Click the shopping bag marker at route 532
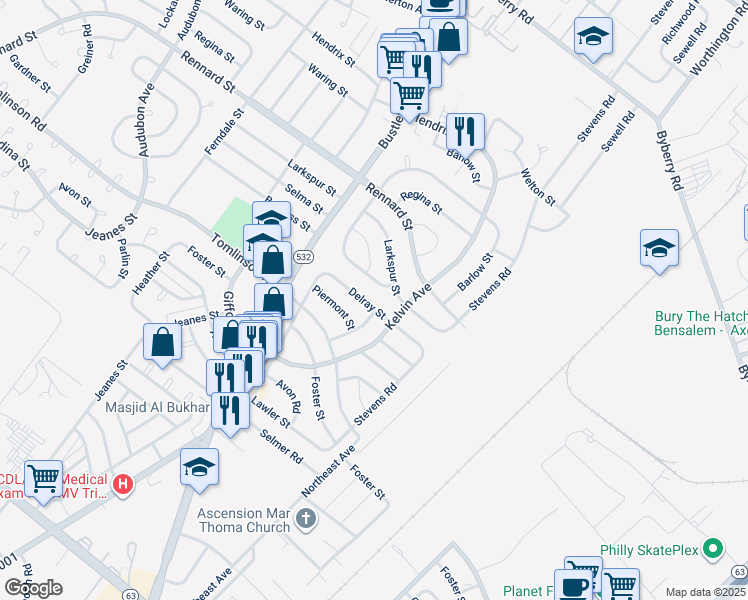 tap(272, 260)
